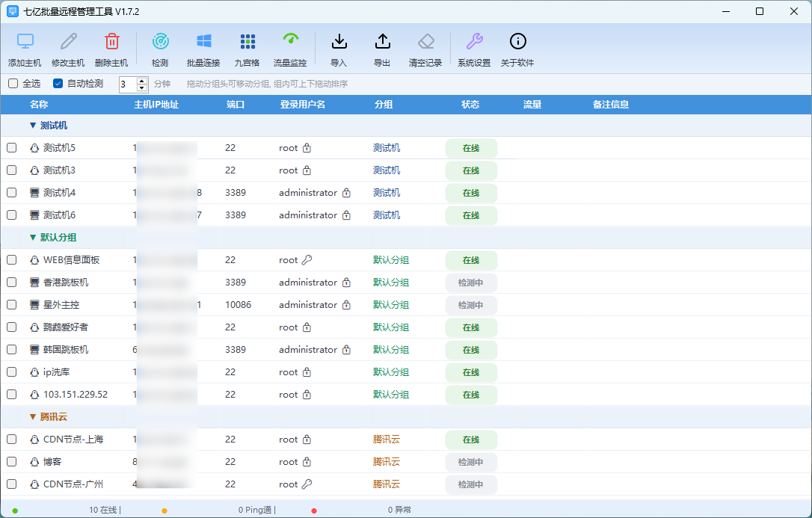Click the 状态 column header
Screen dimensions: 812x518
point(470,105)
